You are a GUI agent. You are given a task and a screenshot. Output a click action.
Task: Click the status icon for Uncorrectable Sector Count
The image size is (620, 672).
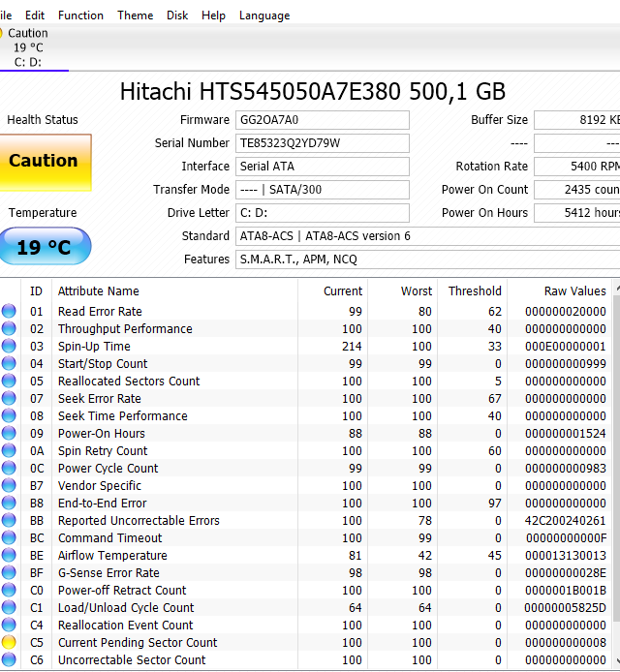point(9,659)
